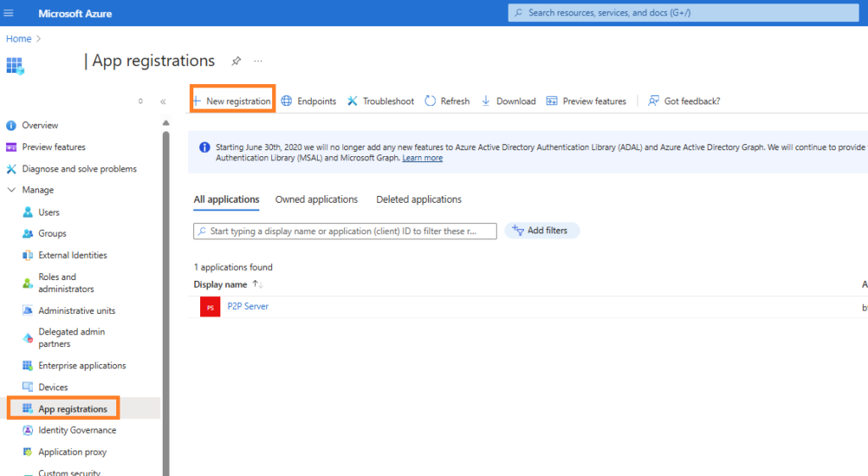Click the Refresh label in toolbar
The width and height of the screenshot is (868, 476).
point(455,102)
